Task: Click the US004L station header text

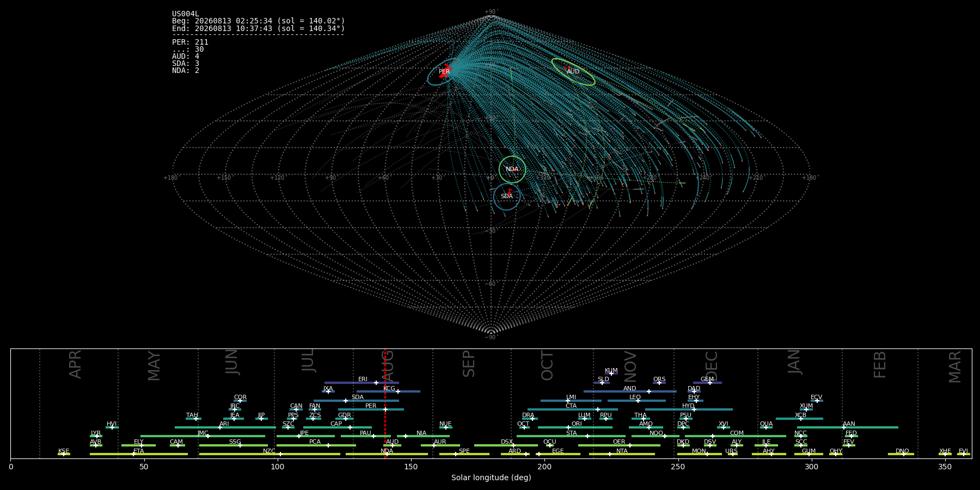Action: point(186,14)
